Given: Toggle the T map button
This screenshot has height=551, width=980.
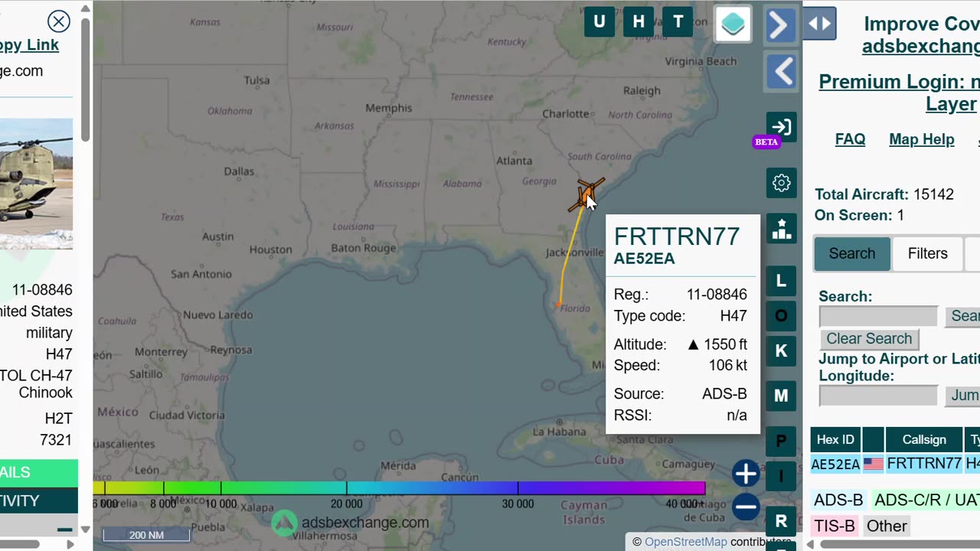Looking at the screenshot, I should [x=678, y=22].
